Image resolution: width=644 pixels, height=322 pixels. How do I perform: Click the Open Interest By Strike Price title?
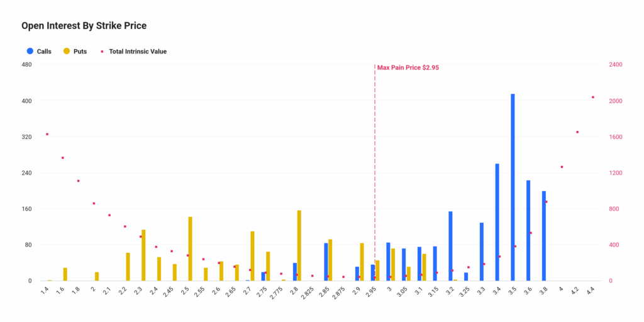pyautogui.click(x=84, y=26)
